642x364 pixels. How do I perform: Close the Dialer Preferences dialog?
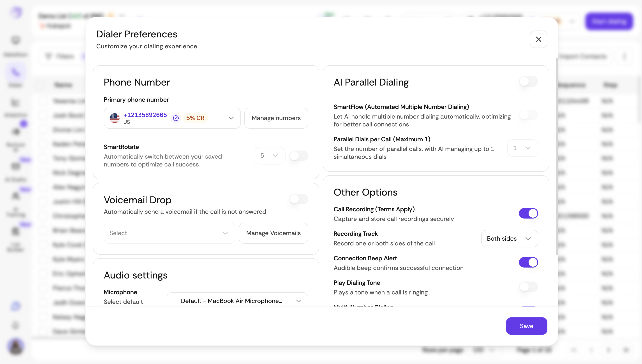538,39
